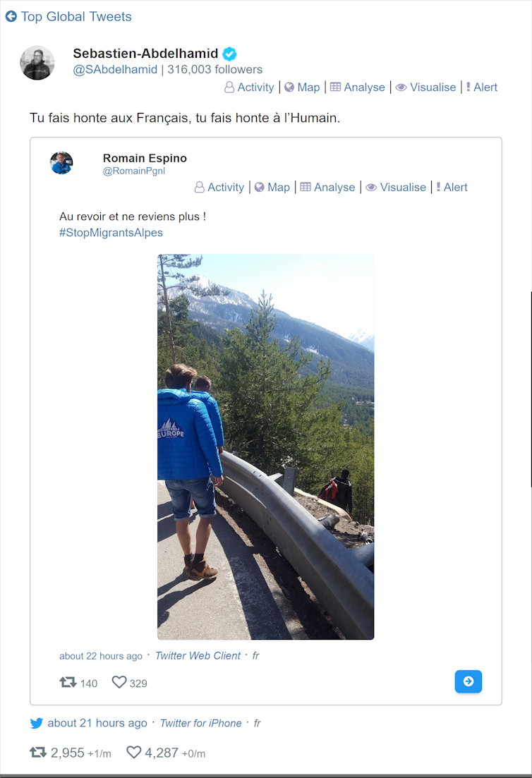This screenshot has width=532, height=778.
Task: Click the Map globe icon for Romain Espino
Action: (259, 187)
